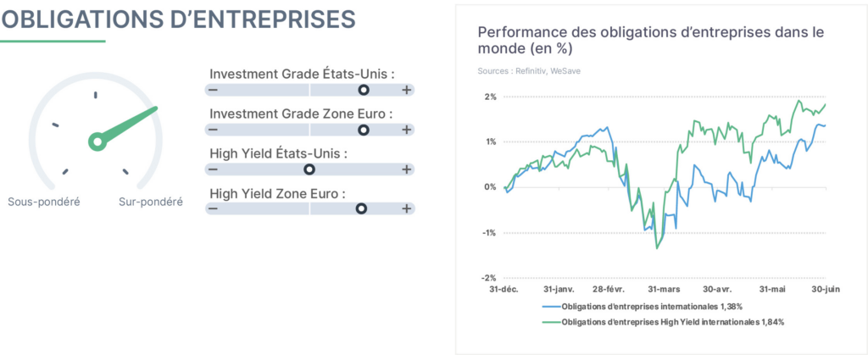Click the 31-mars label on chart axis
The image size is (868, 355).
pyautogui.click(x=665, y=289)
